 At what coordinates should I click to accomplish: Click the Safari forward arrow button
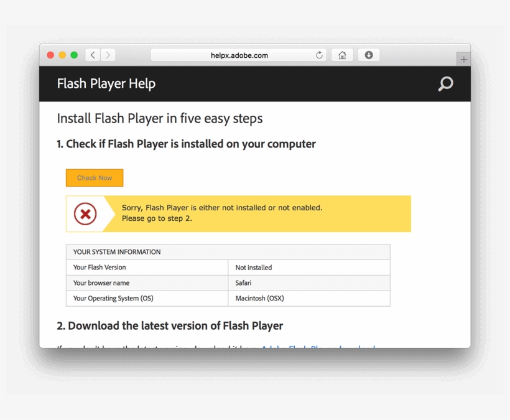pos(108,55)
